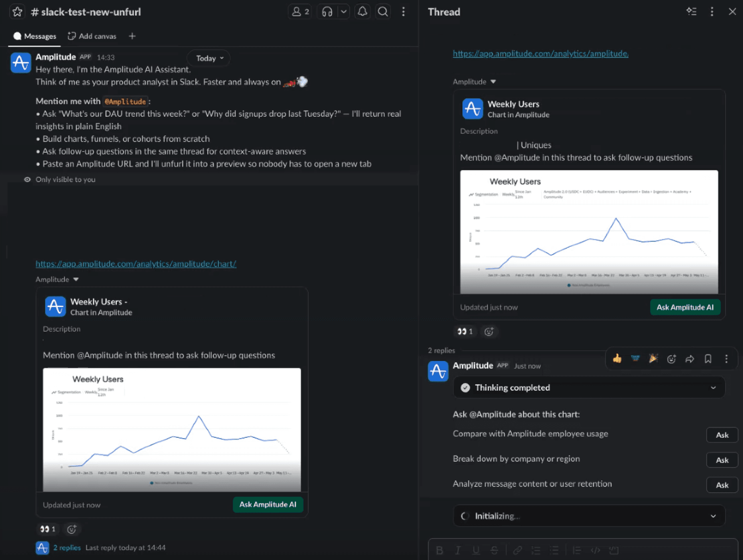Screen dimensions: 743x560
Task: Click Ask Amplitude AI in channel card
Action: coord(268,505)
